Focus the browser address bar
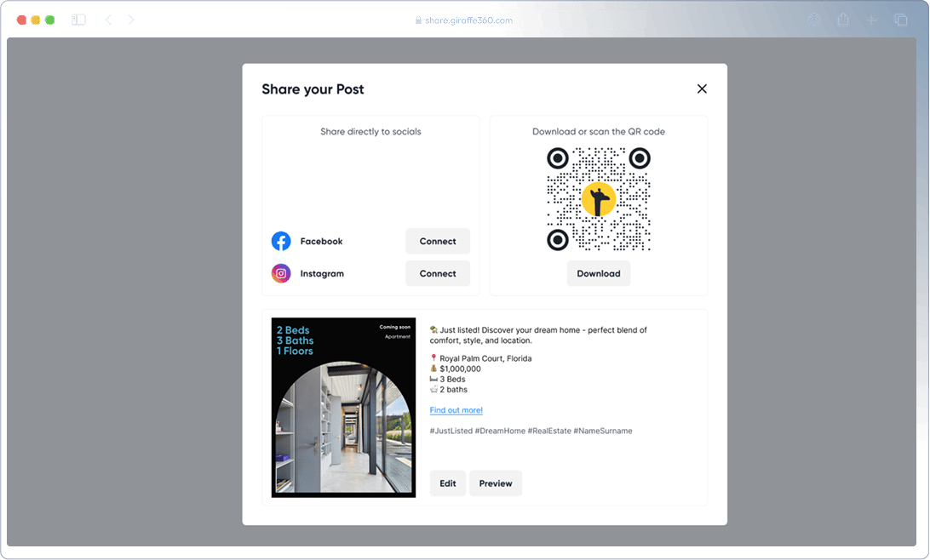The width and height of the screenshot is (930, 560). (464, 20)
